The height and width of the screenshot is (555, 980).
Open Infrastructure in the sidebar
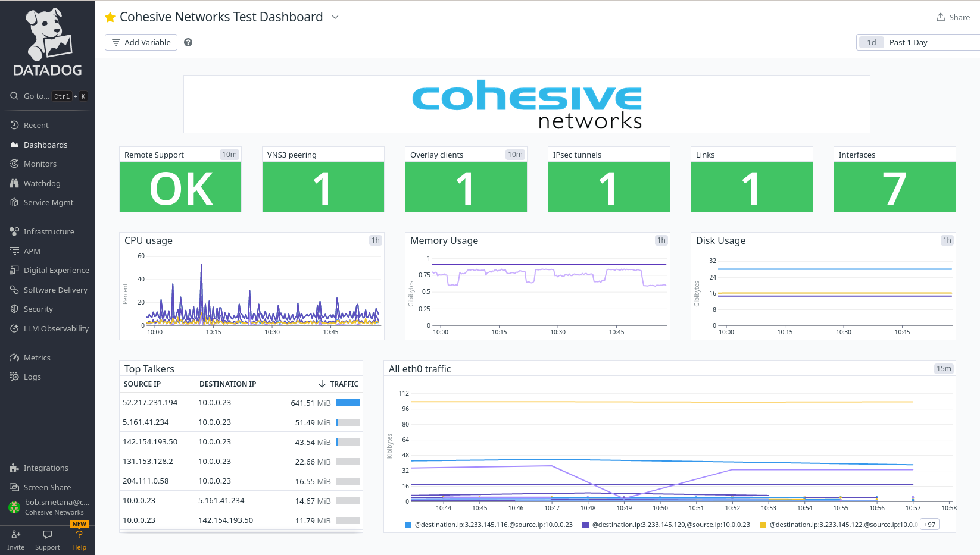pyautogui.click(x=48, y=231)
